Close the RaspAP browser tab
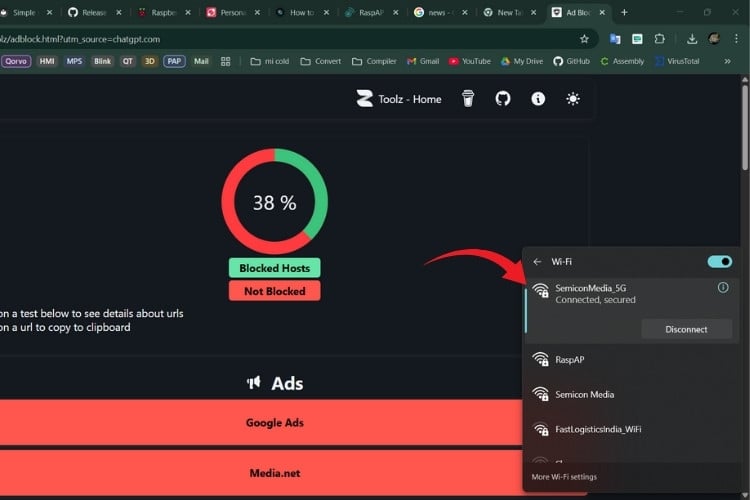The height and width of the screenshot is (500, 750). [396, 12]
